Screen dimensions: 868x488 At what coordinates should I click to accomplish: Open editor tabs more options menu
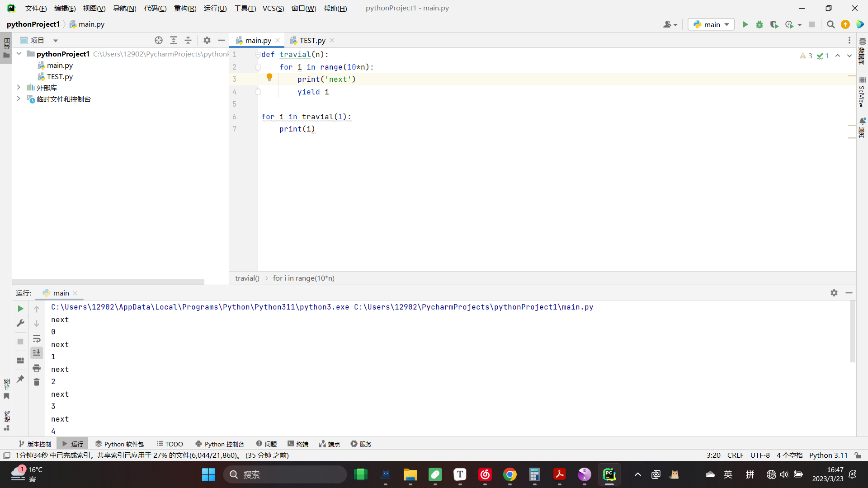click(849, 40)
